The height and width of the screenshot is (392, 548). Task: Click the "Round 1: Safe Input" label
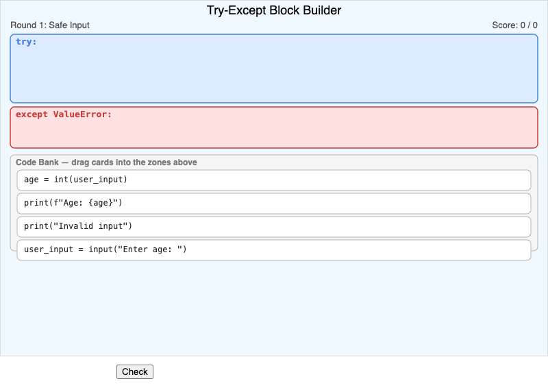49,25
